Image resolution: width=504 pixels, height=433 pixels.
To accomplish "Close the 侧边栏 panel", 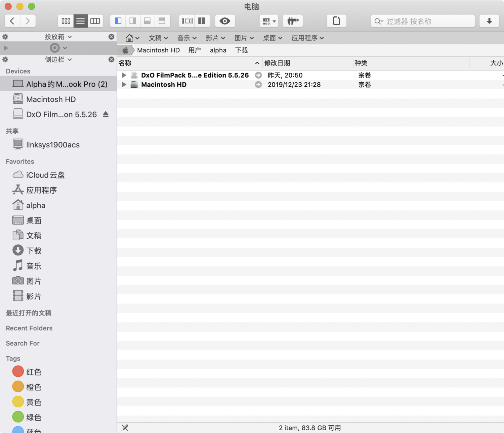I will (x=111, y=59).
